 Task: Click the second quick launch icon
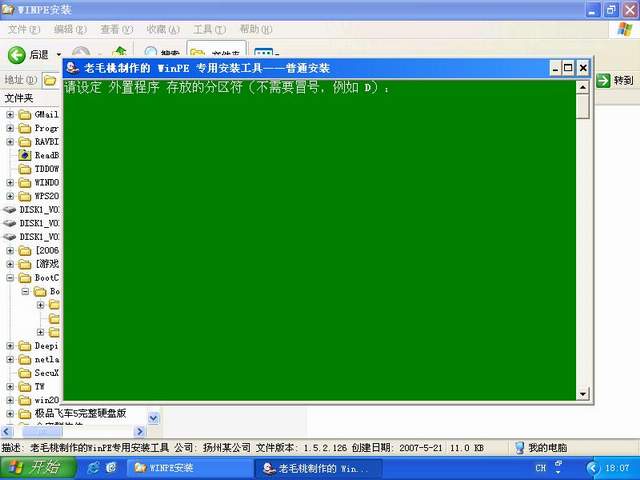[111, 468]
